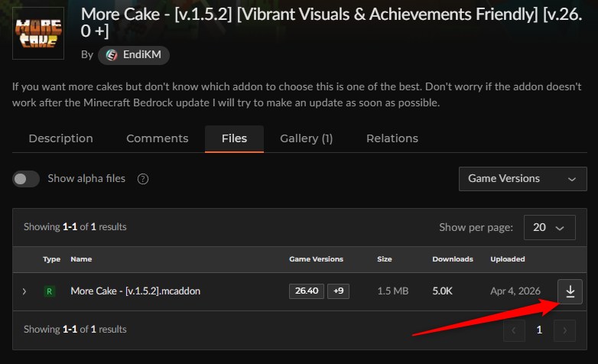Expand the More Cake file row chevron
The width and height of the screenshot is (598, 364).
click(x=24, y=291)
